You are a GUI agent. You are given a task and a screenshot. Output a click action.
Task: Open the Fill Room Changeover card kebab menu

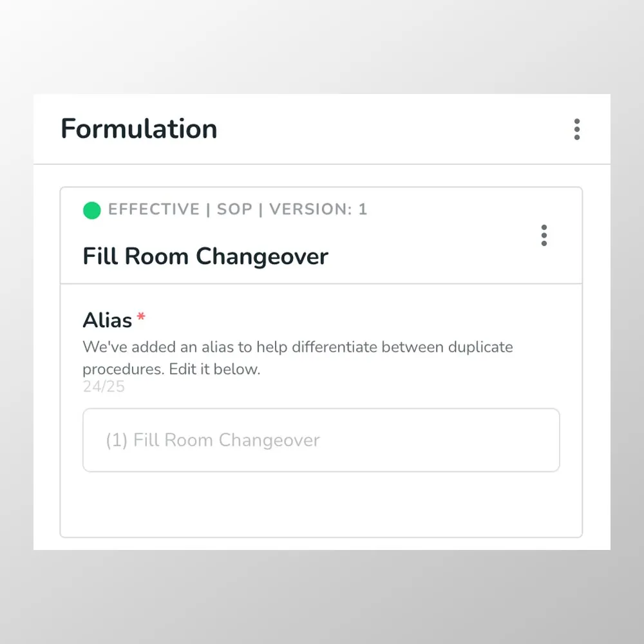[x=544, y=235]
